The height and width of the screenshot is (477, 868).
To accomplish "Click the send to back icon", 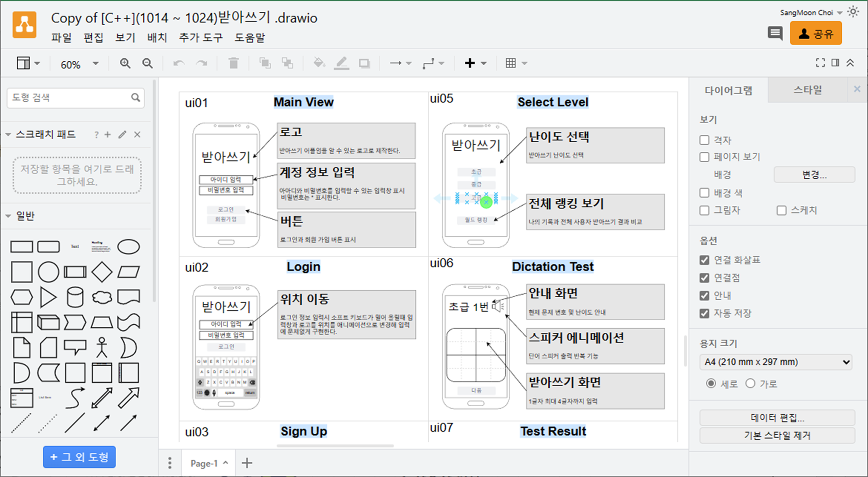I will point(287,63).
